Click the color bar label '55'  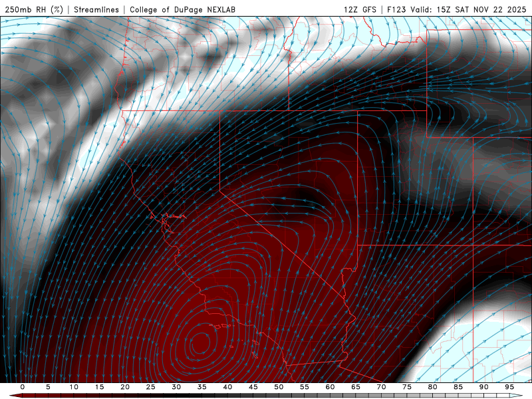[x=305, y=387]
